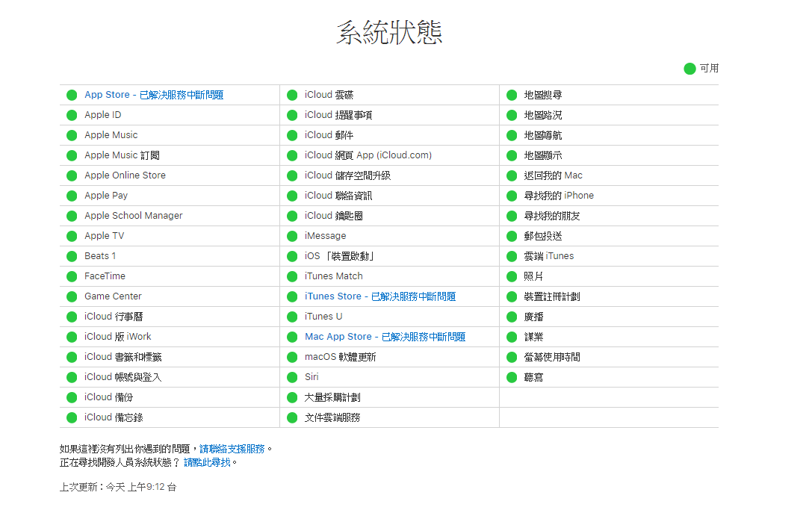This screenshot has height=510, width=812.
Task: Click the 可用 legend label
Action: click(710, 69)
